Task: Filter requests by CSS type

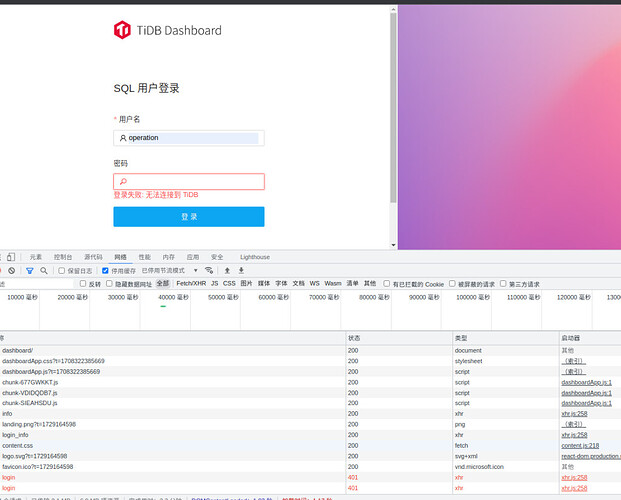Action: [229, 283]
